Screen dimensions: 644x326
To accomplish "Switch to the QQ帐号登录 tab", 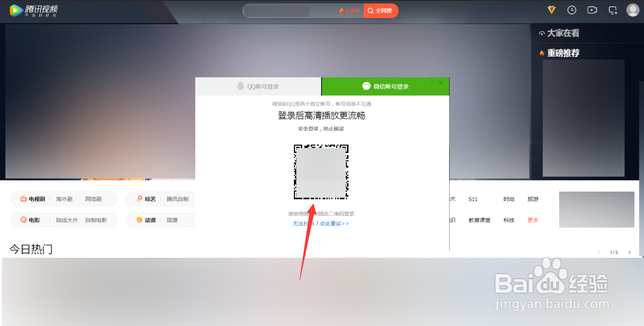I will 258,86.
